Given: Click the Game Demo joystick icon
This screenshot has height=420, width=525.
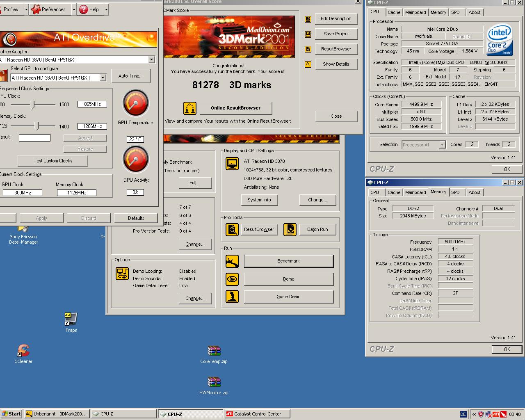Looking at the screenshot, I should [232, 297].
